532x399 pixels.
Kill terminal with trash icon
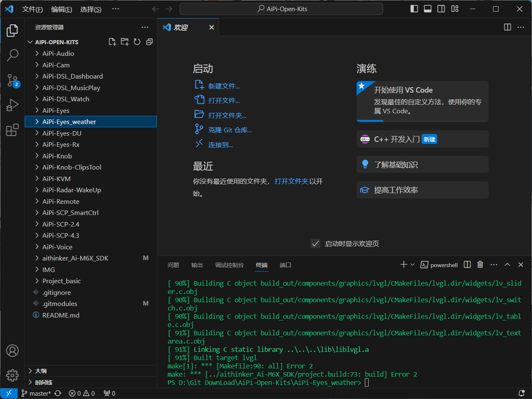point(480,265)
